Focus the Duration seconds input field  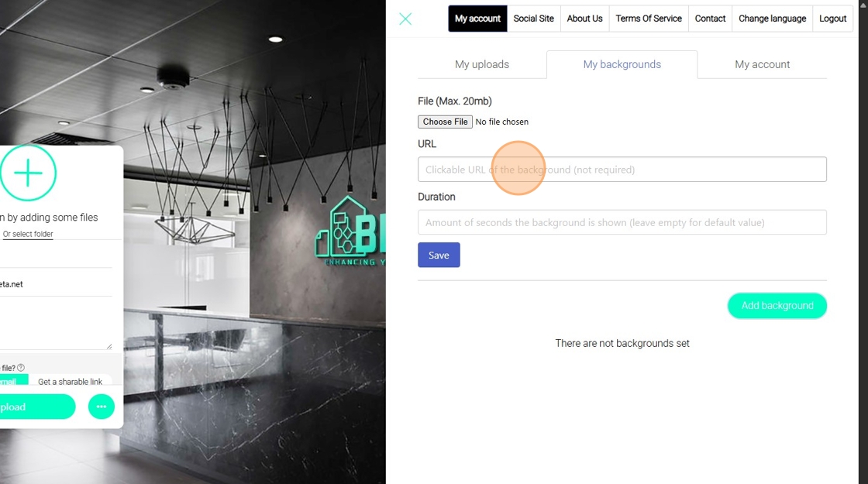622,222
